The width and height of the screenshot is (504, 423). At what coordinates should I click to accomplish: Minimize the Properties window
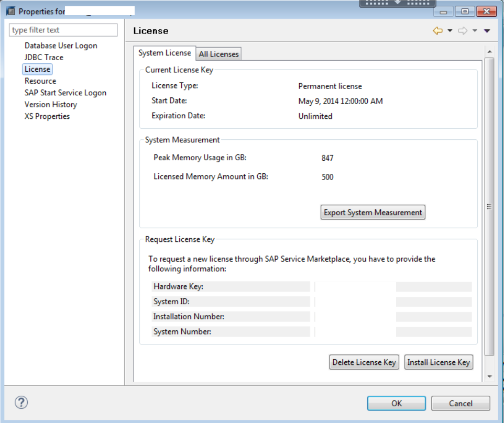[x=443, y=12]
